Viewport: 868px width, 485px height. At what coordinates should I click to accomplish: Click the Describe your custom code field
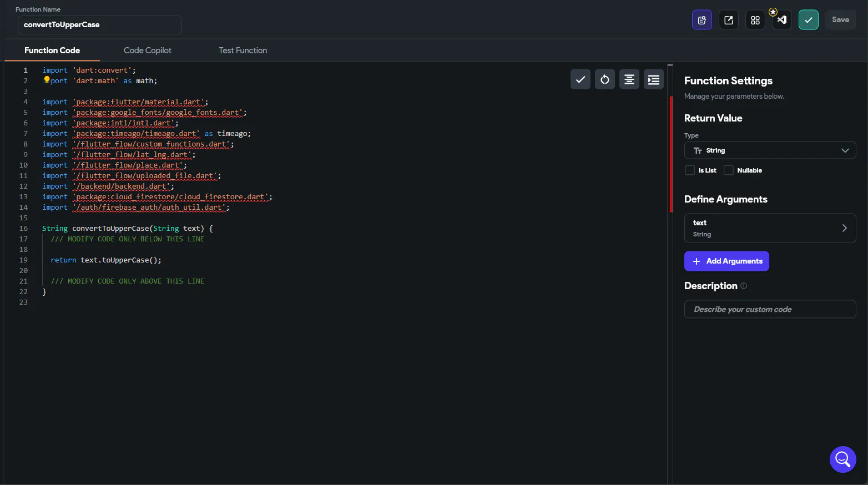point(770,309)
